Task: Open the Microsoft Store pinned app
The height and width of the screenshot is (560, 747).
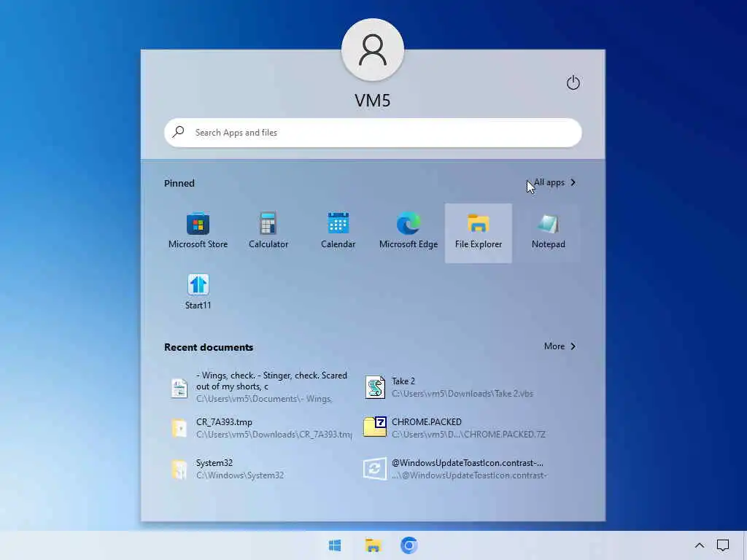Action: pyautogui.click(x=198, y=233)
